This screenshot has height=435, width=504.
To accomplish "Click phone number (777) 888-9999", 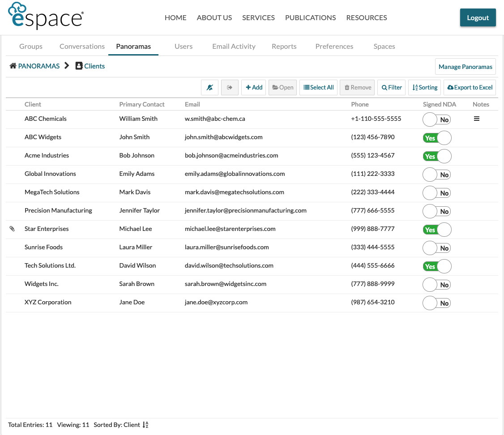I will click(x=372, y=283).
